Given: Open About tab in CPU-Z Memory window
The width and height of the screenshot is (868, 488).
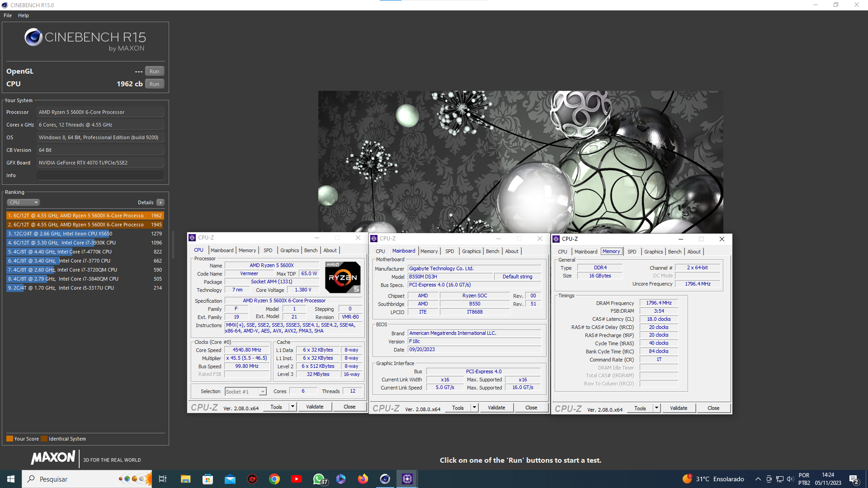Looking at the screenshot, I should [694, 252].
